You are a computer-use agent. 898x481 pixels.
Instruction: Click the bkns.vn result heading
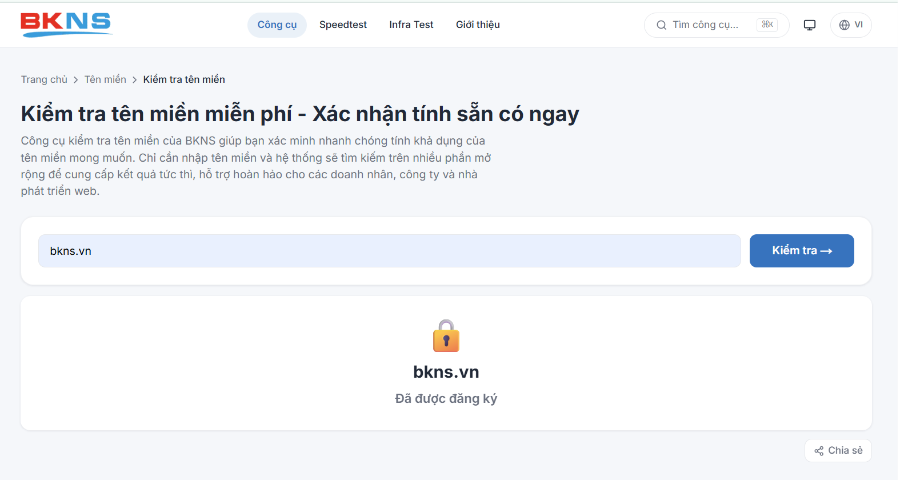click(x=446, y=372)
